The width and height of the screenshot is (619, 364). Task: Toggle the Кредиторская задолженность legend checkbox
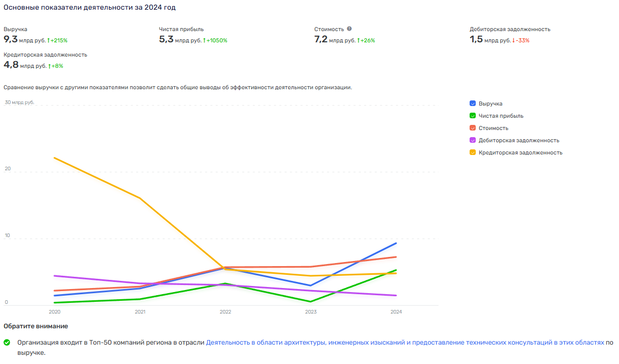click(473, 152)
